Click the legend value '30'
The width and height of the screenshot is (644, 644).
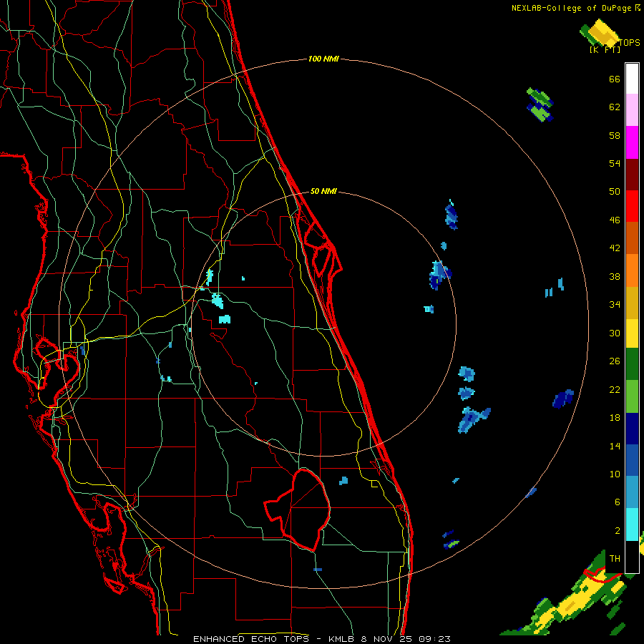point(615,333)
